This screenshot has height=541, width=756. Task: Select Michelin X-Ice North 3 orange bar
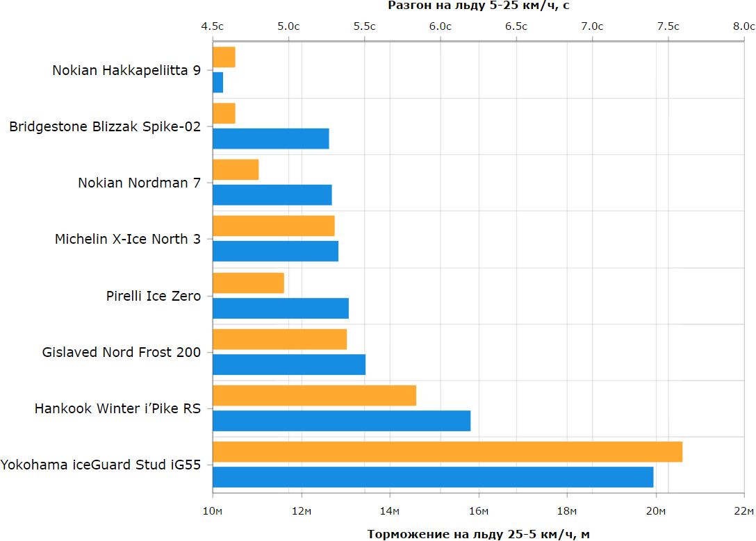pyautogui.click(x=274, y=226)
